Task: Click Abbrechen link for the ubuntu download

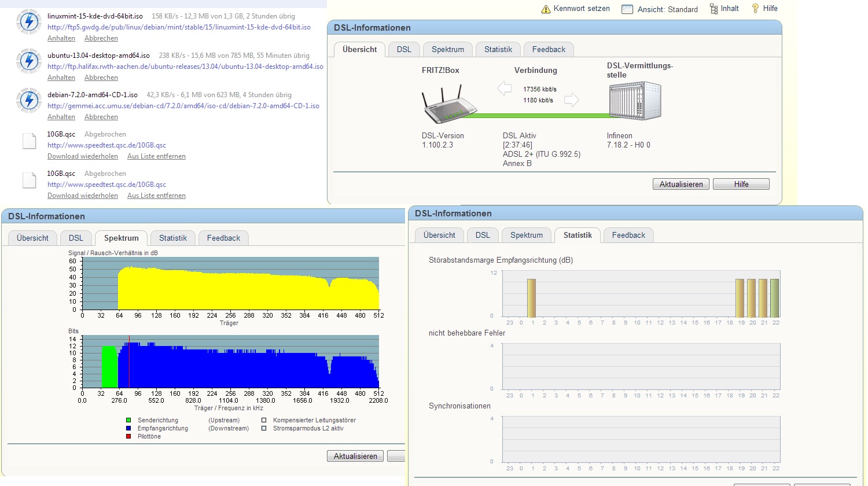Action: (x=101, y=78)
